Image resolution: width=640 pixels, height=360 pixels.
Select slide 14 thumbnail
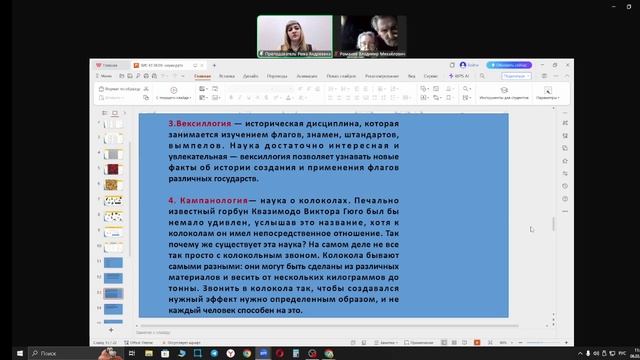(x=113, y=309)
